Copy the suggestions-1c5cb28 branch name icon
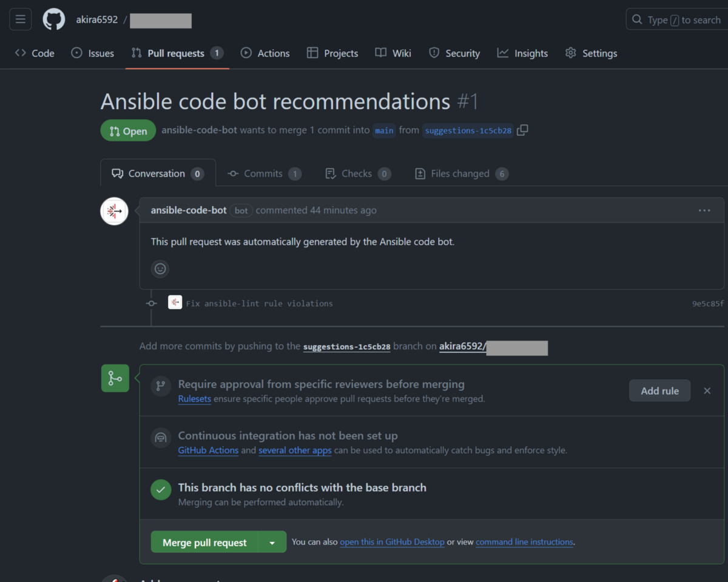 point(522,130)
